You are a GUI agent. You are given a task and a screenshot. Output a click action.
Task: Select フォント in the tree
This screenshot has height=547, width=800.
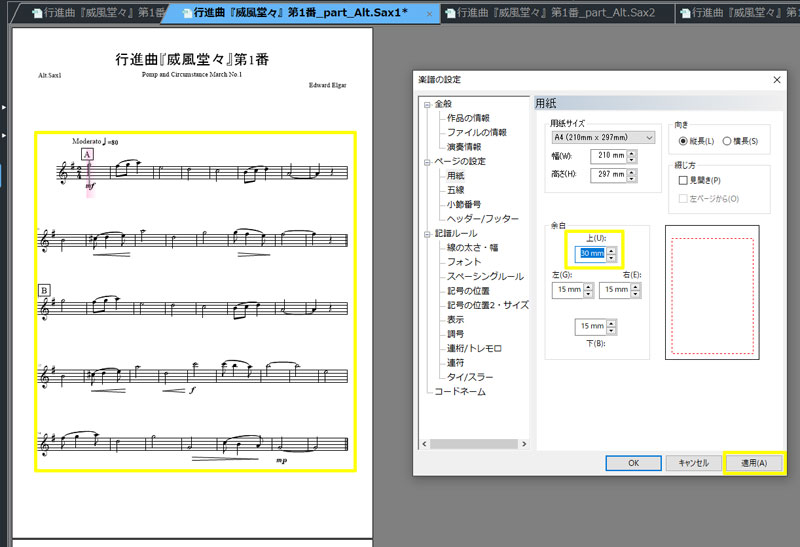464,262
